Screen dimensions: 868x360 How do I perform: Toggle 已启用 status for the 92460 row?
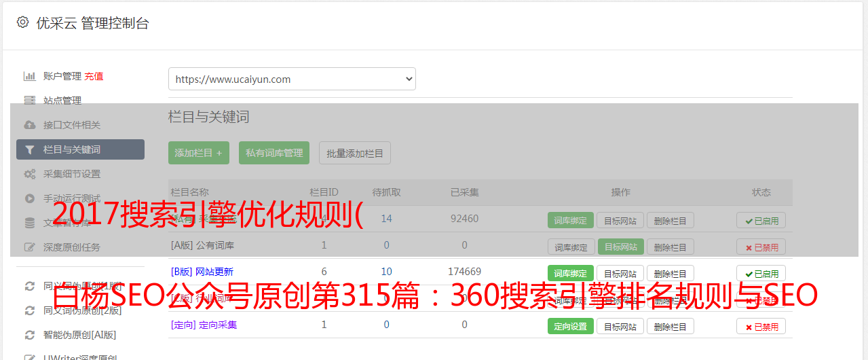[x=761, y=220]
